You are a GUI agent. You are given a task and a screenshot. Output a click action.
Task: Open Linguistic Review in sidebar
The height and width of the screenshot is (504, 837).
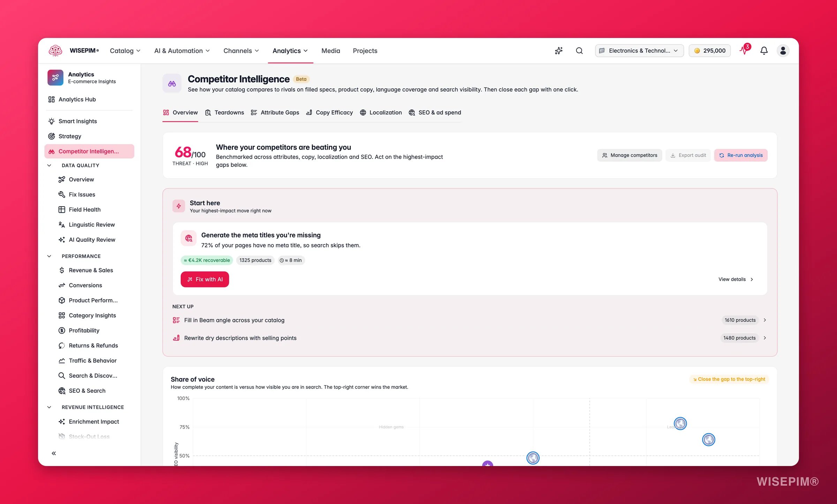click(x=94, y=225)
